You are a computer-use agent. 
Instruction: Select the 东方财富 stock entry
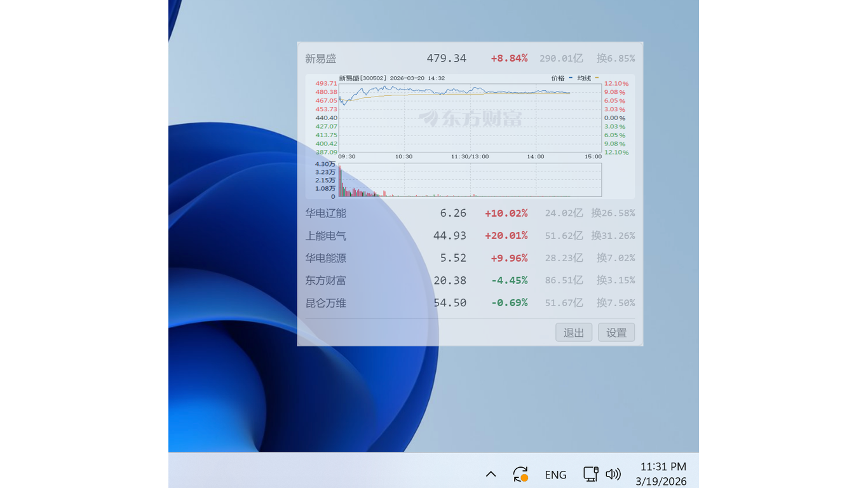(x=325, y=280)
